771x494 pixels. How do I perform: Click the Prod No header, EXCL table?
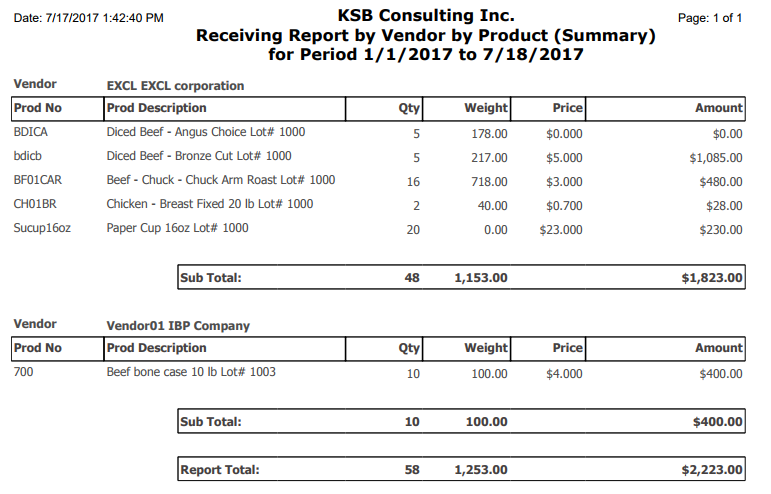click(37, 108)
